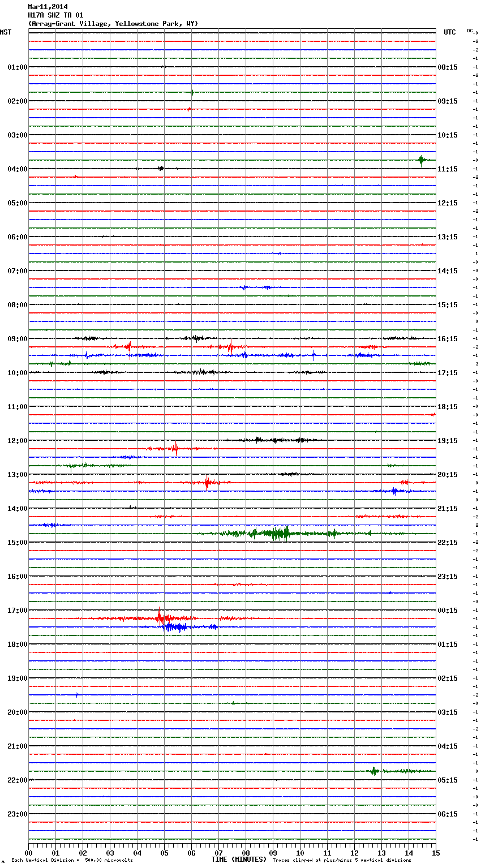The height and width of the screenshot is (868, 481).
Task: Click the 12:15 UTC time label
Action: 448,203
